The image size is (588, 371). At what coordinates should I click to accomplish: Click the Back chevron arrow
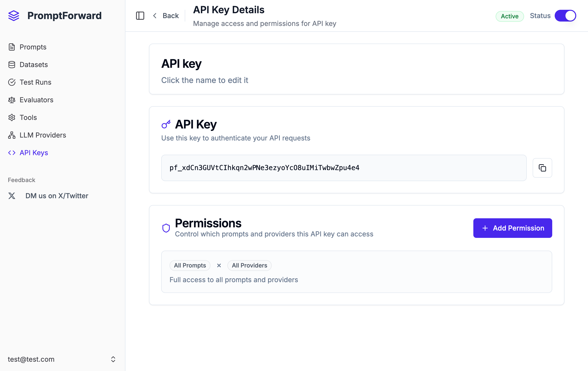coord(155,15)
